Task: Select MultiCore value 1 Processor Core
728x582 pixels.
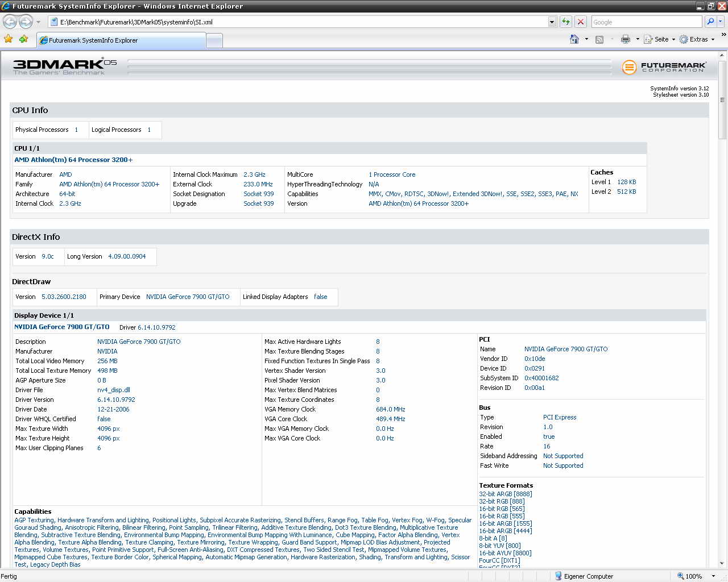Action: tap(392, 174)
